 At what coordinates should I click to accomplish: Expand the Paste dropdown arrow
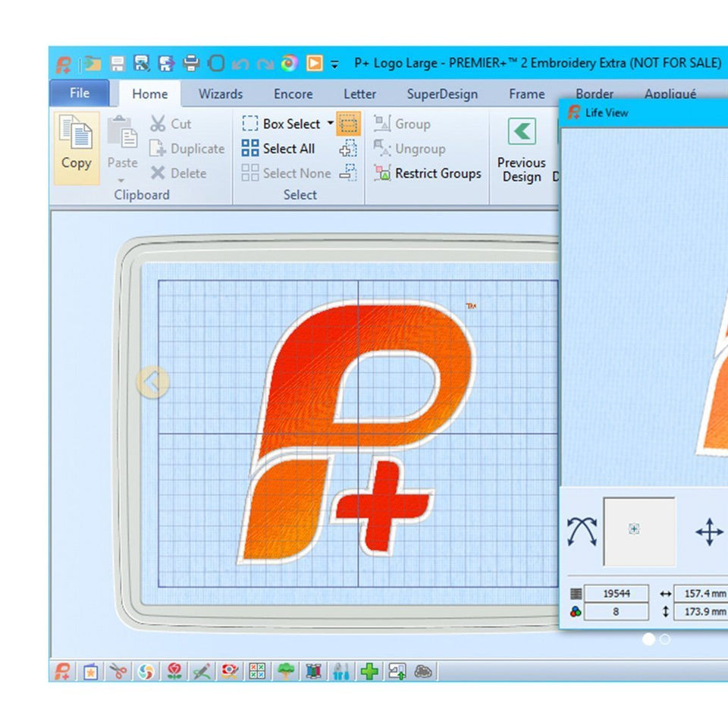pyautogui.click(x=121, y=180)
